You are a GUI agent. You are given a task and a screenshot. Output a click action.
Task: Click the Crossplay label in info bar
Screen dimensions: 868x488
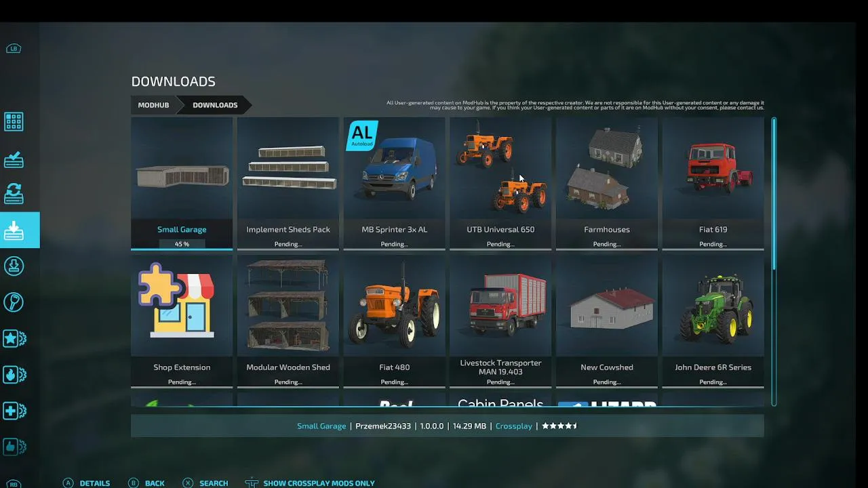tap(514, 426)
